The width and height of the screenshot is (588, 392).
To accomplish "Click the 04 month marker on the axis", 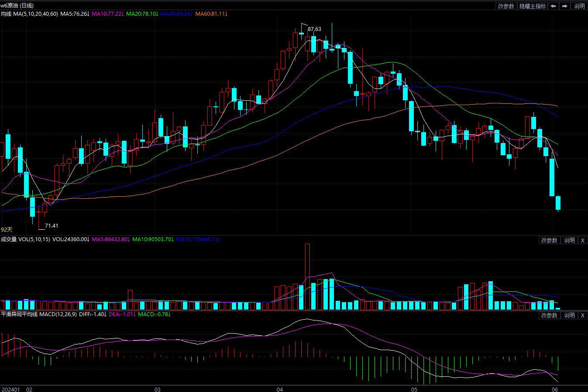I will (280, 389).
